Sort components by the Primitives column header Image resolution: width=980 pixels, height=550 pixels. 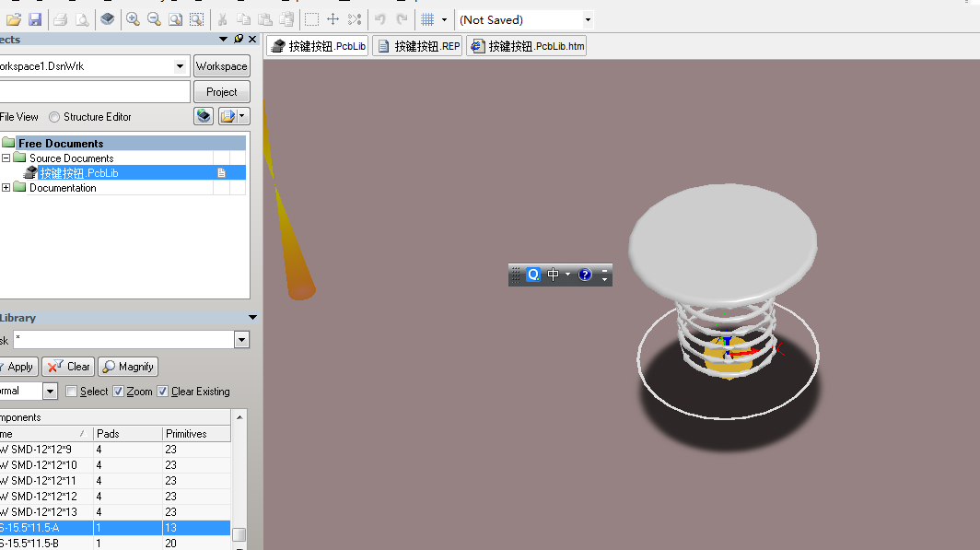(197, 434)
